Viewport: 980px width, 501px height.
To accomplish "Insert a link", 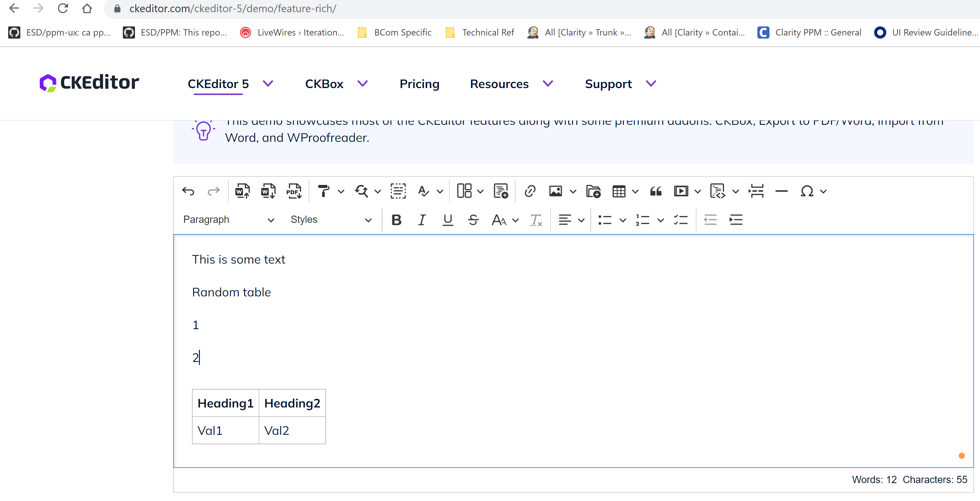I will coord(530,192).
